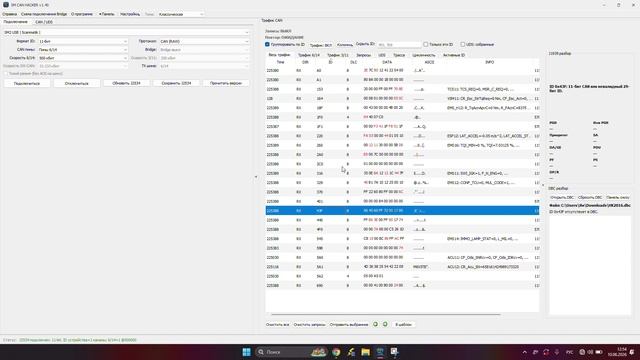This screenshot has width=640, height=360.
Task: Open the ID format dropdown set to 11-бит
Action: (82, 41)
